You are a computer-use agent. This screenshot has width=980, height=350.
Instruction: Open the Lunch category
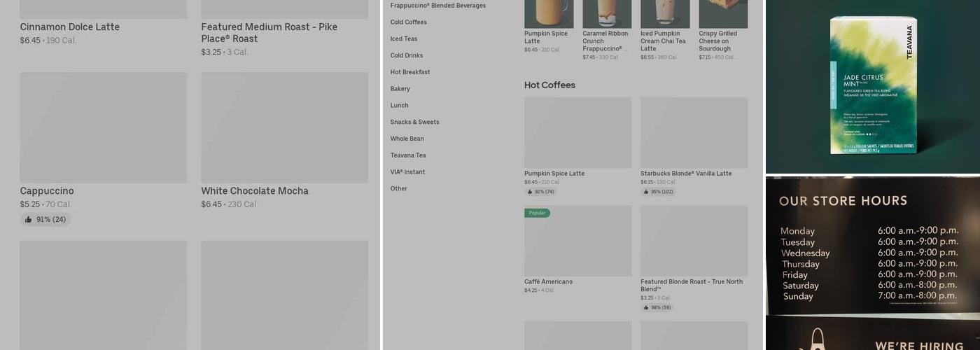[x=399, y=106]
